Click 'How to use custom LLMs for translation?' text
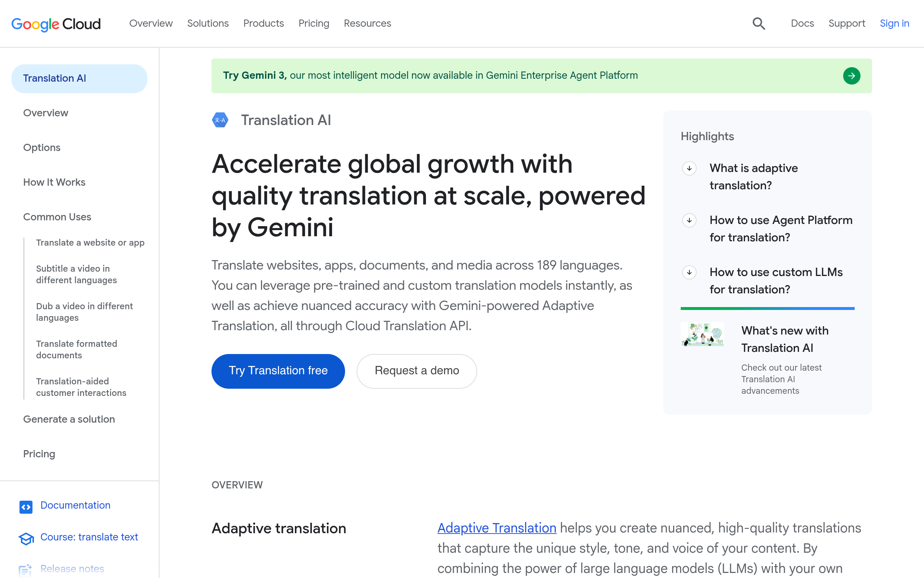 776,281
